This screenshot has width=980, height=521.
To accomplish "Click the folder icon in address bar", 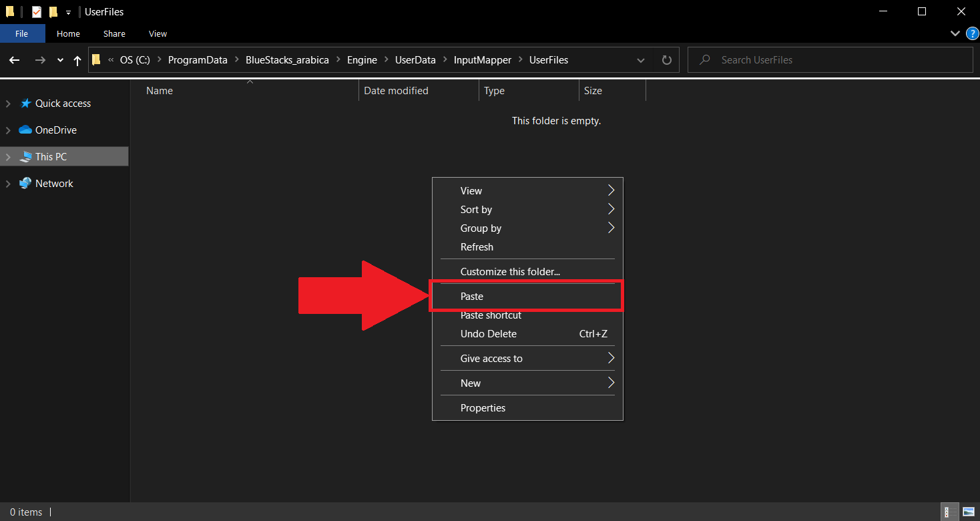I will point(96,60).
